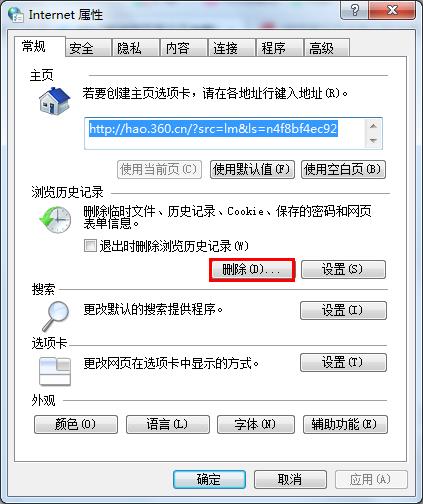Screen dimensions: 423x504
Task: Click the homepage URL box down arrow
Action: 373,141
